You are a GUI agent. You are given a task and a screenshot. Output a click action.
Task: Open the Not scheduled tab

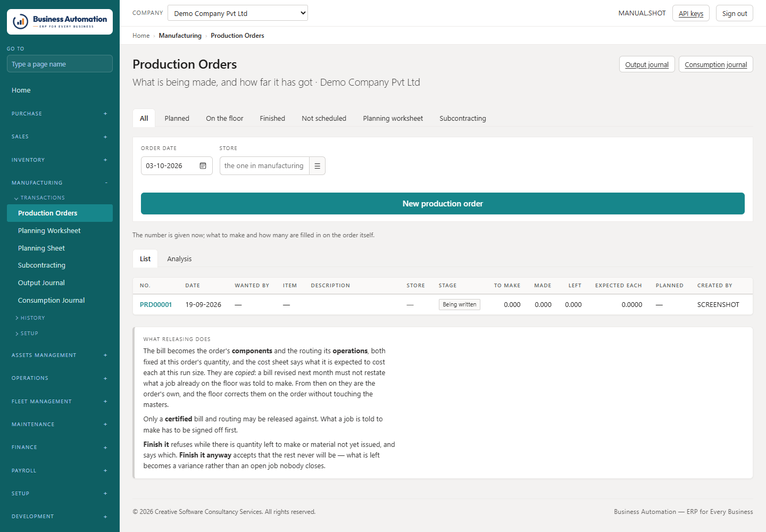coord(324,119)
